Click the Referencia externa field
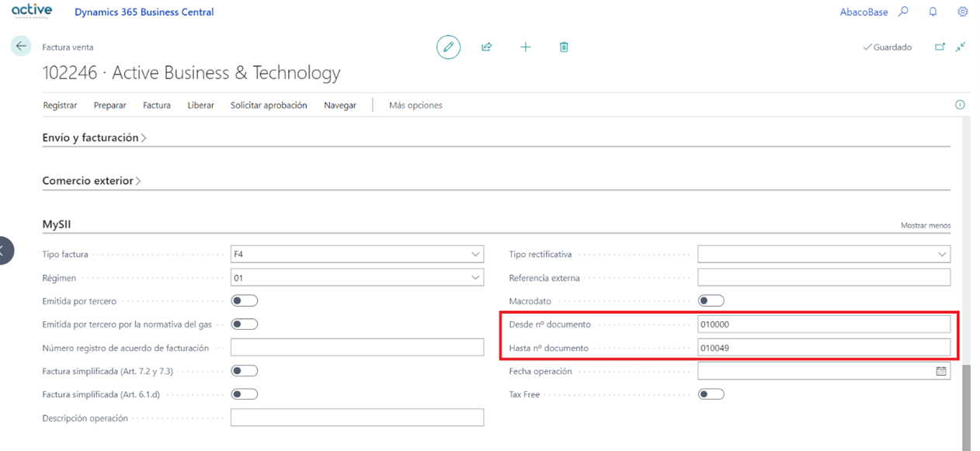The height and width of the screenshot is (451, 980). [824, 278]
